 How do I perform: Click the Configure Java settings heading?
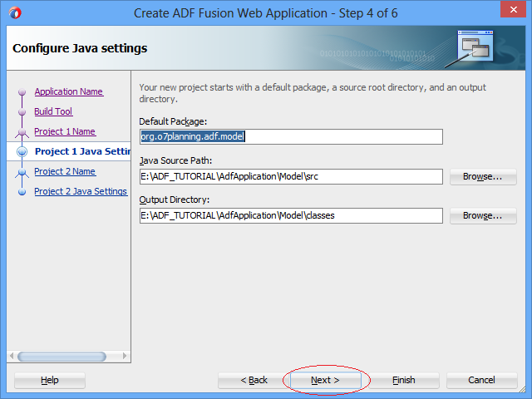click(x=80, y=48)
